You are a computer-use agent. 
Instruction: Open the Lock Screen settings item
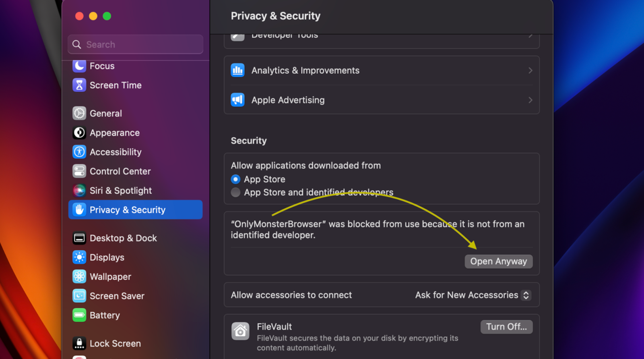[115, 344]
